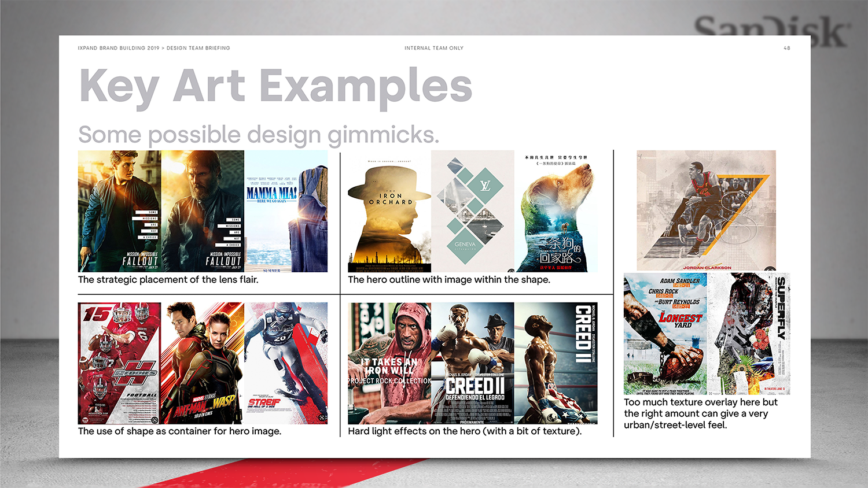Image resolution: width=868 pixels, height=488 pixels.
Task: Open the vertical-title Creed II boxer poster
Action: coord(556,363)
